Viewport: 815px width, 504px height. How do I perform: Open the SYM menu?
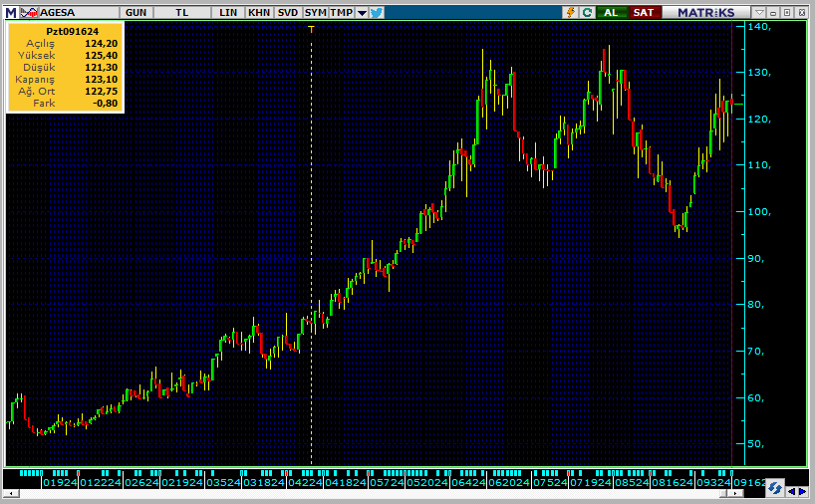[x=315, y=12]
